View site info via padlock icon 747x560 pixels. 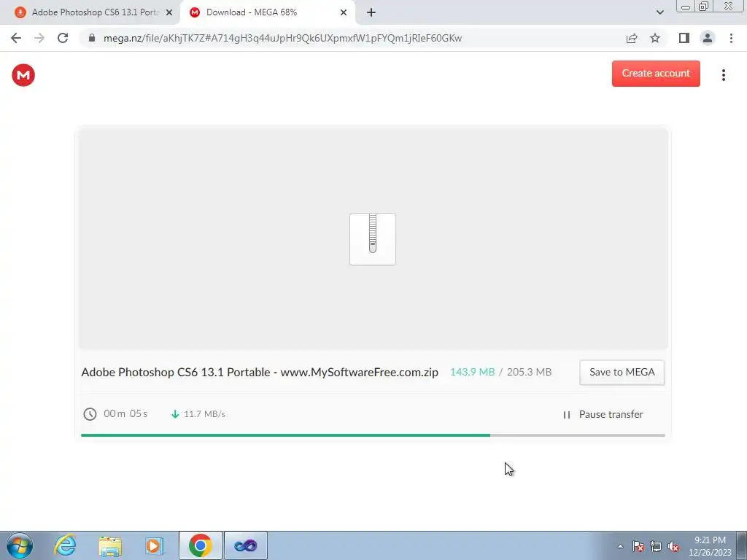tap(92, 38)
